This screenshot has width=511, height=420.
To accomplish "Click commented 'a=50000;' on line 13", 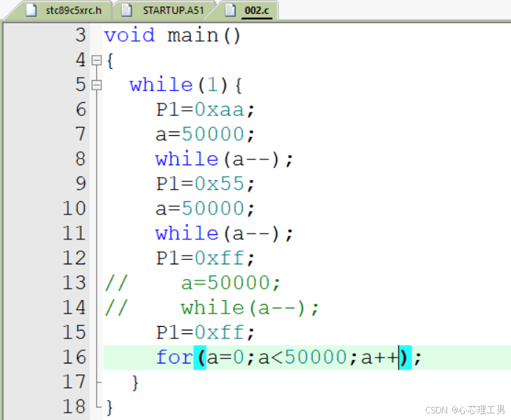I will pyautogui.click(x=231, y=283).
